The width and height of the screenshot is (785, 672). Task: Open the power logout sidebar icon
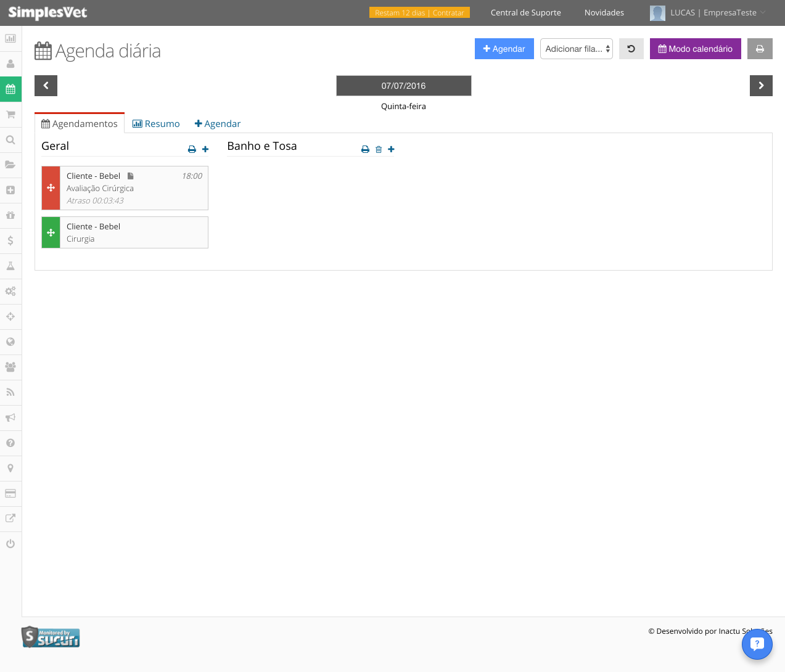pos(10,544)
